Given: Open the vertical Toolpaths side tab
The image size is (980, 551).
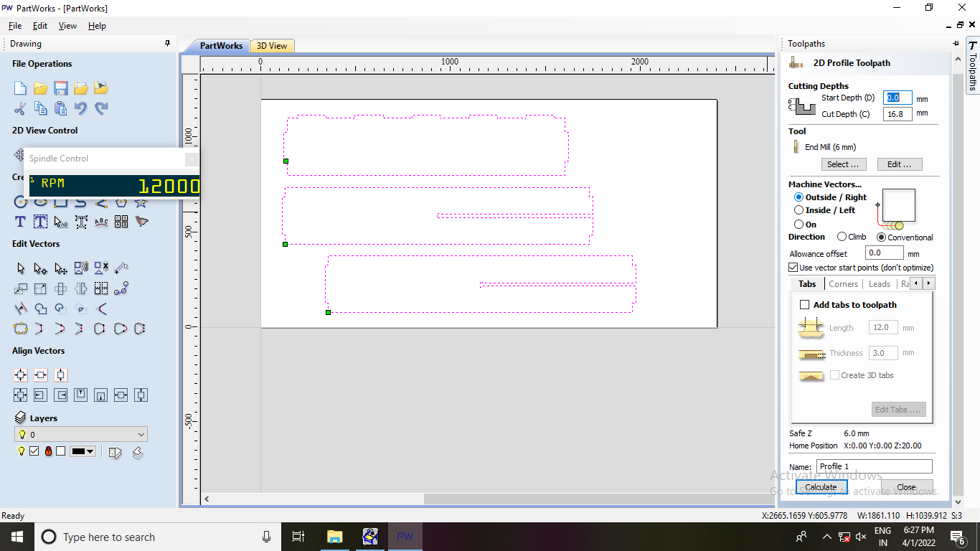Looking at the screenshot, I should point(972,66).
